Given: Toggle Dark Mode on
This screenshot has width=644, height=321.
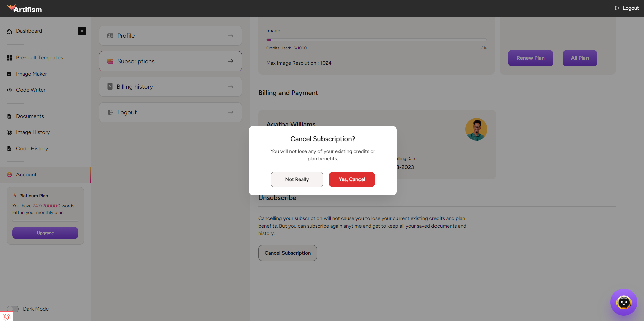Looking at the screenshot, I should [x=13, y=309].
